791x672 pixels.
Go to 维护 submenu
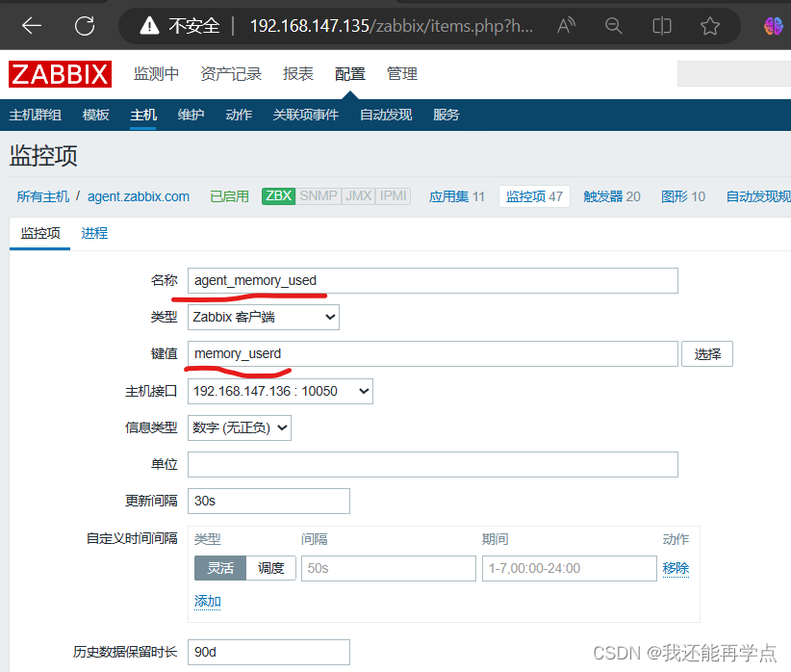point(191,115)
